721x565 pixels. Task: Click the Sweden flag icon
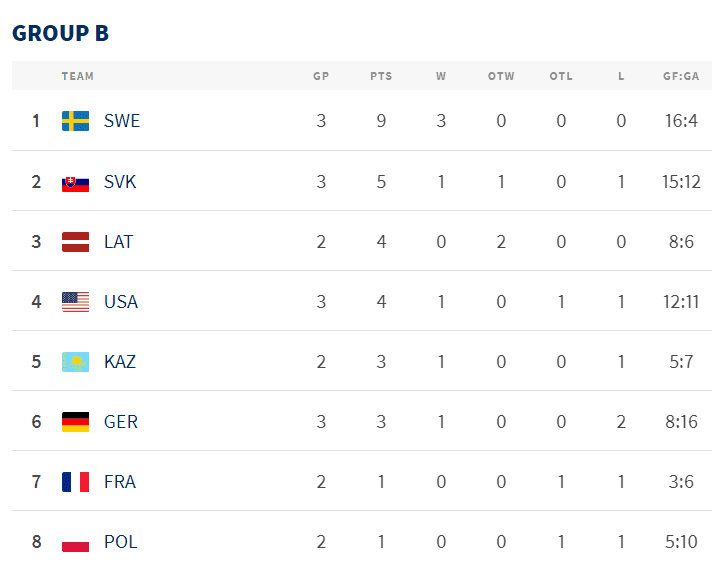pos(75,121)
